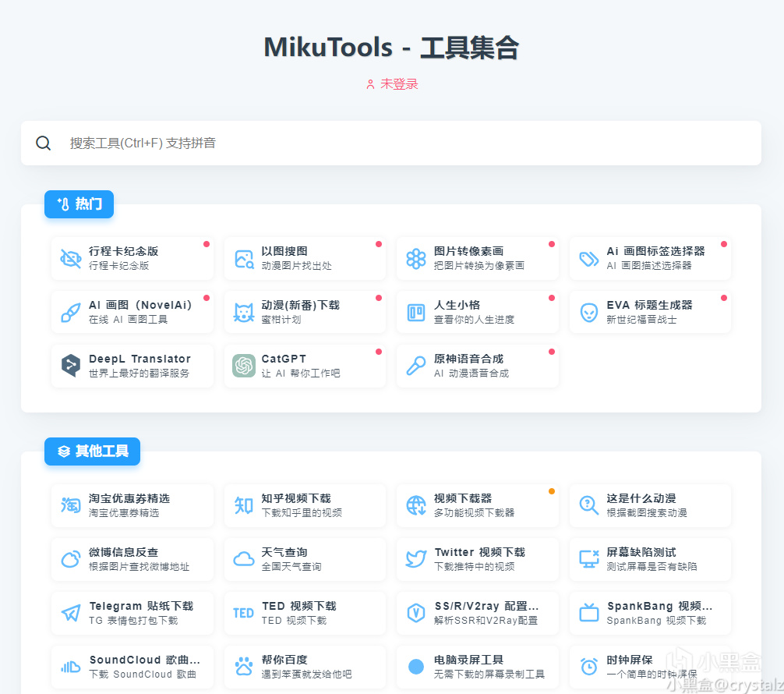This screenshot has height=694, width=784.
Task: Click subtitle 让 AI 帮你工作吧
Action: coord(301,374)
